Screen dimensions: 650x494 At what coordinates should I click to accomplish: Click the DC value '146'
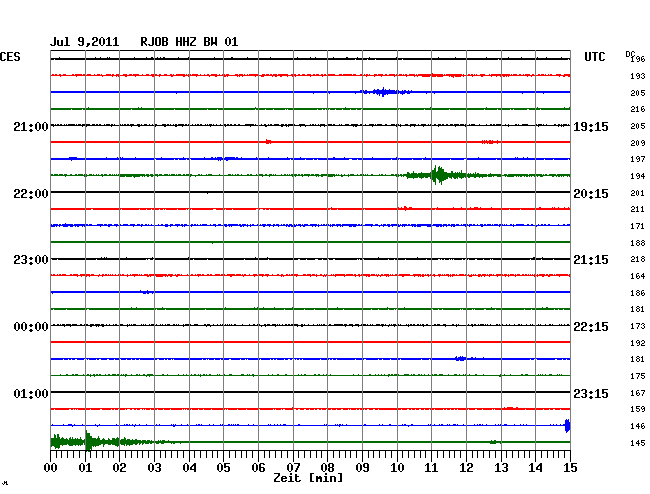click(638, 426)
